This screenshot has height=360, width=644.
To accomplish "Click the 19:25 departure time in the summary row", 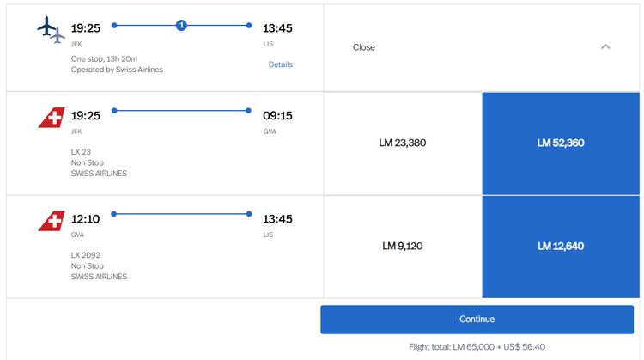I will [x=85, y=28].
